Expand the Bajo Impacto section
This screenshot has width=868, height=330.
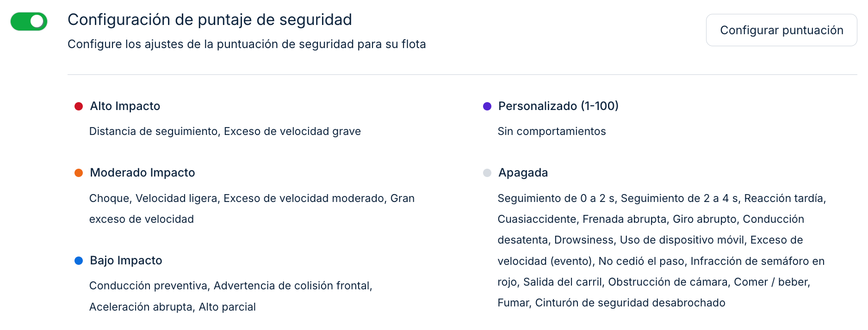coord(125,260)
